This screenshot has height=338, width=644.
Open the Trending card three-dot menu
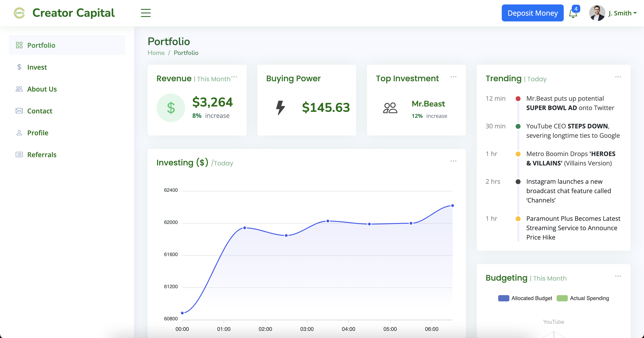(618, 77)
